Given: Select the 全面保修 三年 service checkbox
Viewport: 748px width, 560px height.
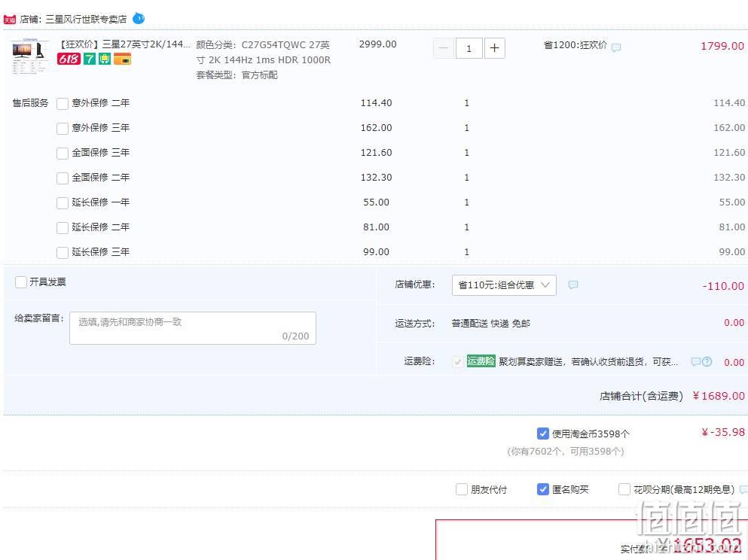Looking at the screenshot, I should click(63, 153).
